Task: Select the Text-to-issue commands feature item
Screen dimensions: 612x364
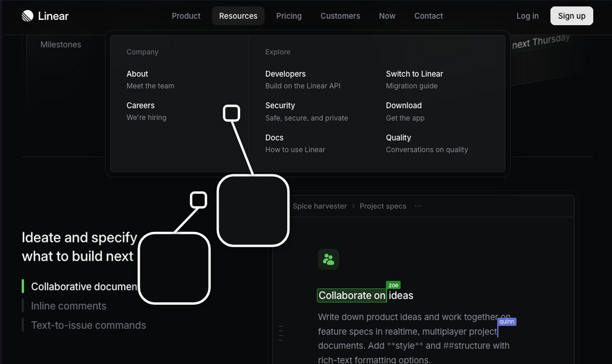Action: (89, 325)
